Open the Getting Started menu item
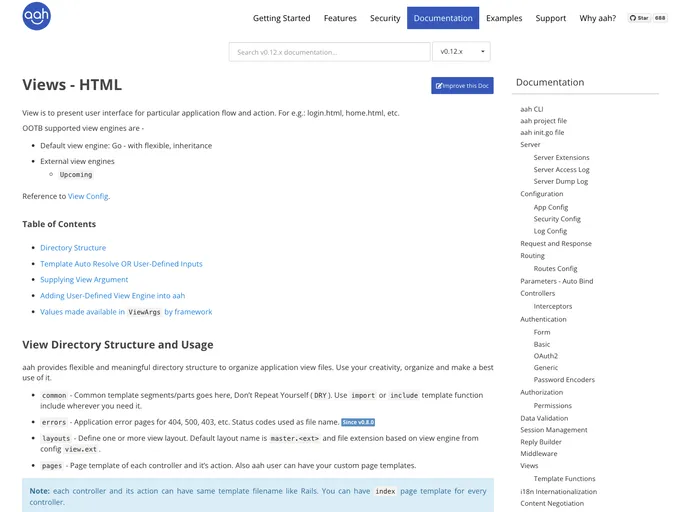The width and height of the screenshot is (688, 512). click(x=281, y=18)
